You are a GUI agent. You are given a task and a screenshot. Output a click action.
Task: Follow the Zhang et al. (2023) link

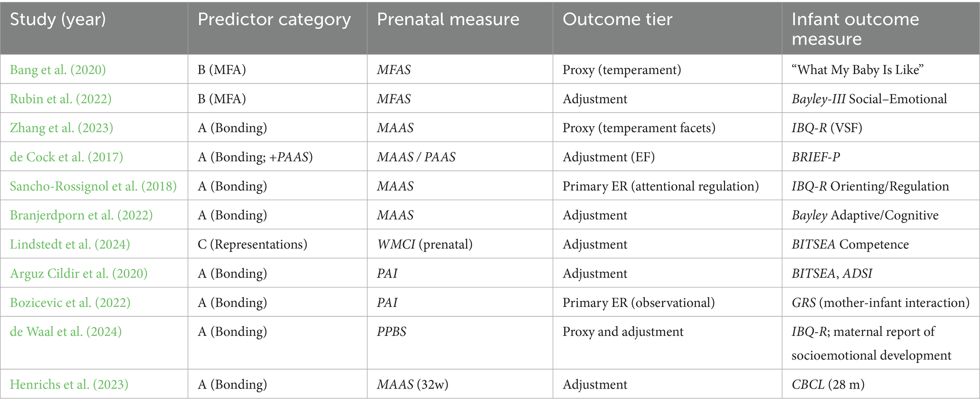(62, 128)
